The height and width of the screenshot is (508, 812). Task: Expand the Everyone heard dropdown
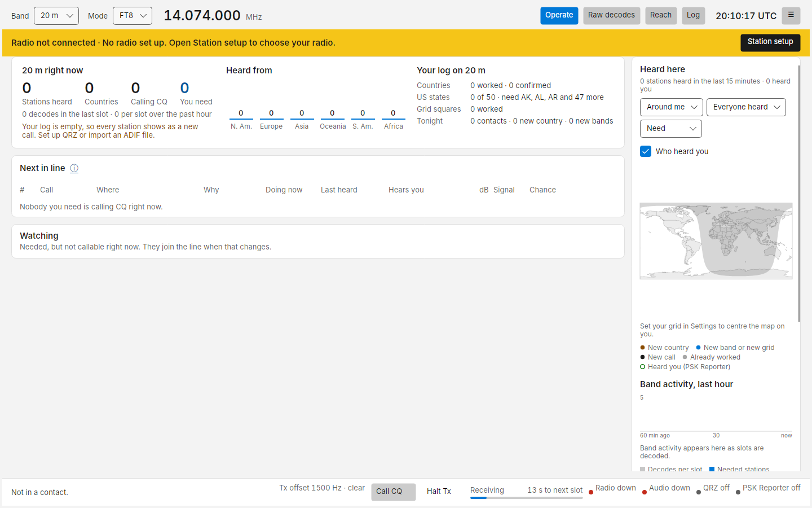[746, 107]
